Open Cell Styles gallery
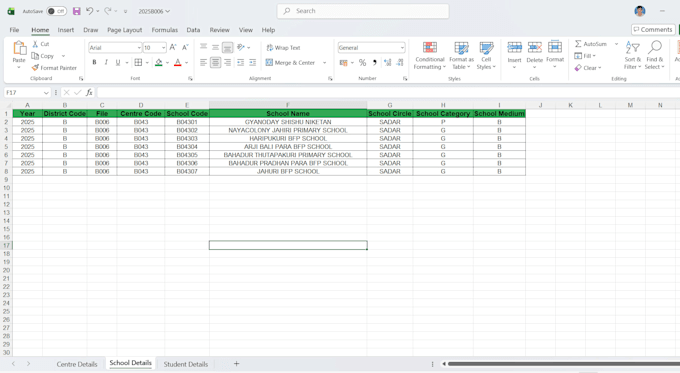The width and height of the screenshot is (680, 373). 486,55
